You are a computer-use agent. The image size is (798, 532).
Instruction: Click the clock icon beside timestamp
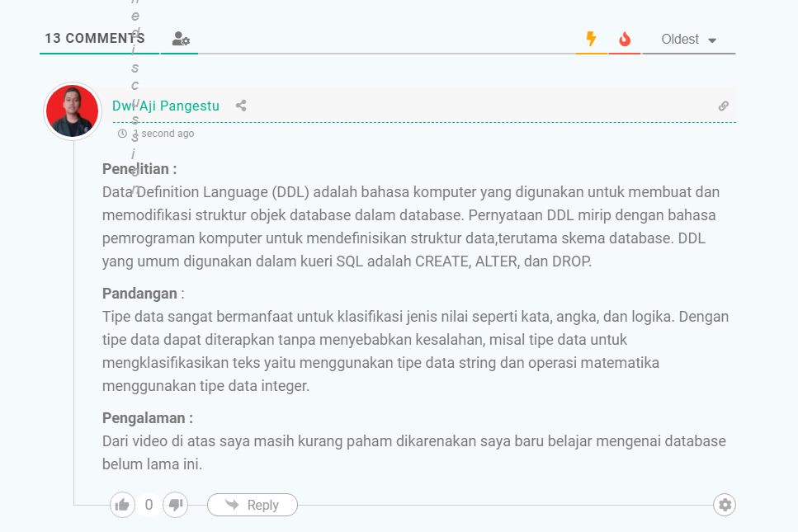coord(122,134)
